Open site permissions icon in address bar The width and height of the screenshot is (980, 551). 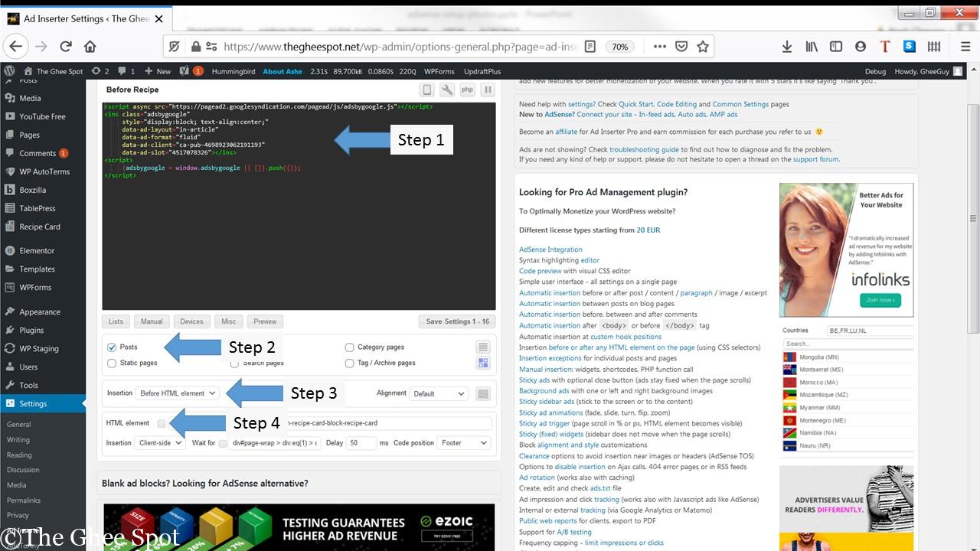pos(212,47)
